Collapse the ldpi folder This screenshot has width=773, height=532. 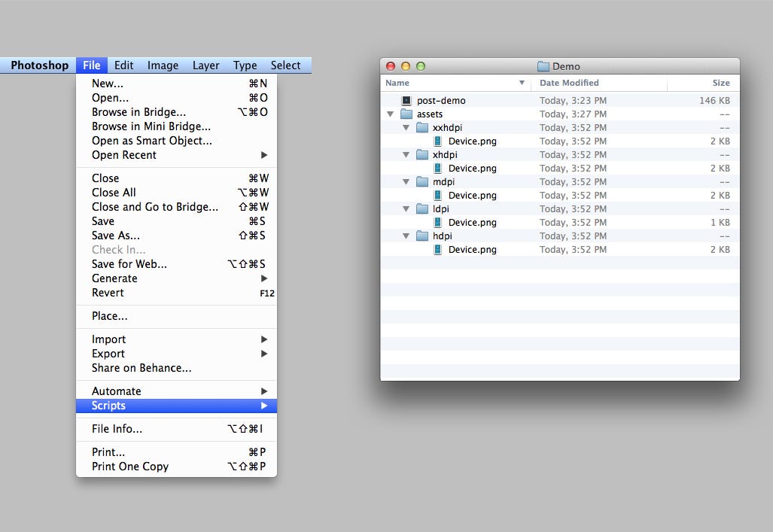pyautogui.click(x=406, y=209)
